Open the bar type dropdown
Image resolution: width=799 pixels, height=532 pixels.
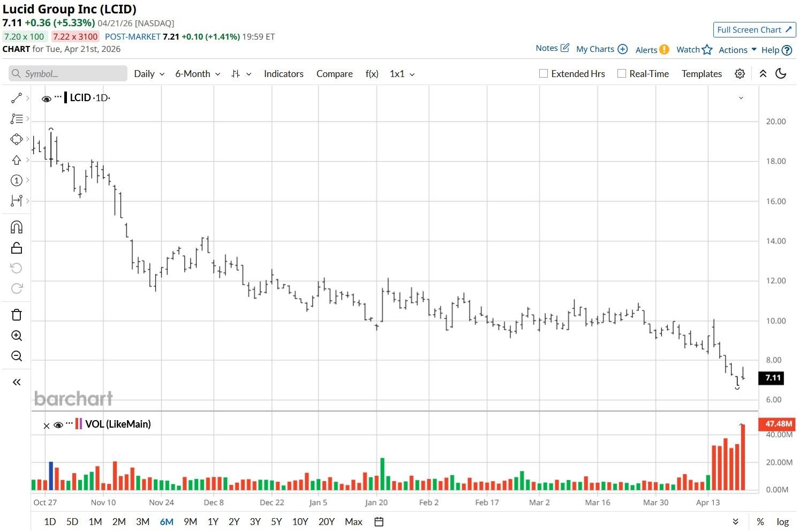241,74
